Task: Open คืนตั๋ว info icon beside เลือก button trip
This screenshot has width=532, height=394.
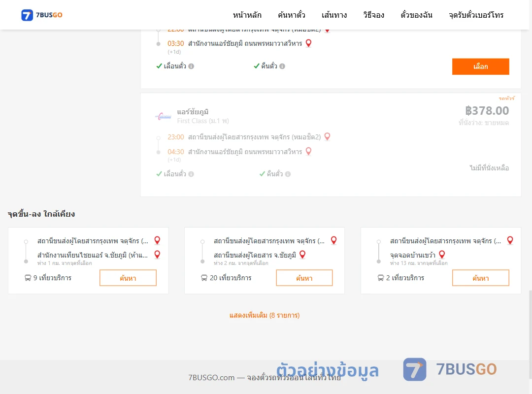Action: [282, 66]
